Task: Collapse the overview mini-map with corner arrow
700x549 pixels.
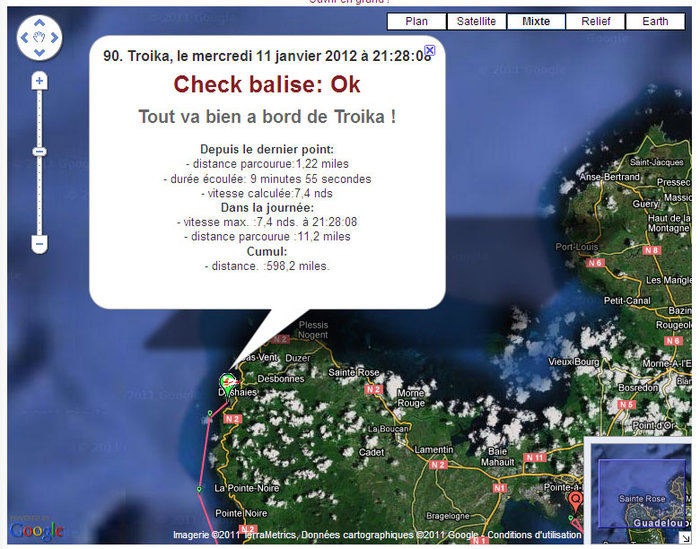Action: coord(685,539)
